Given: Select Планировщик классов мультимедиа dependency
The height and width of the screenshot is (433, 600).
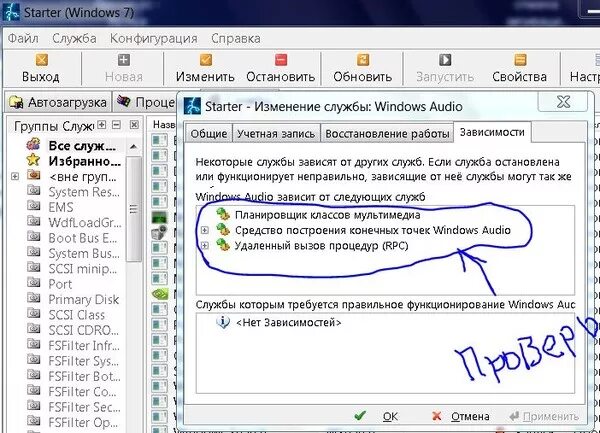Looking at the screenshot, I should [x=328, y=215].
